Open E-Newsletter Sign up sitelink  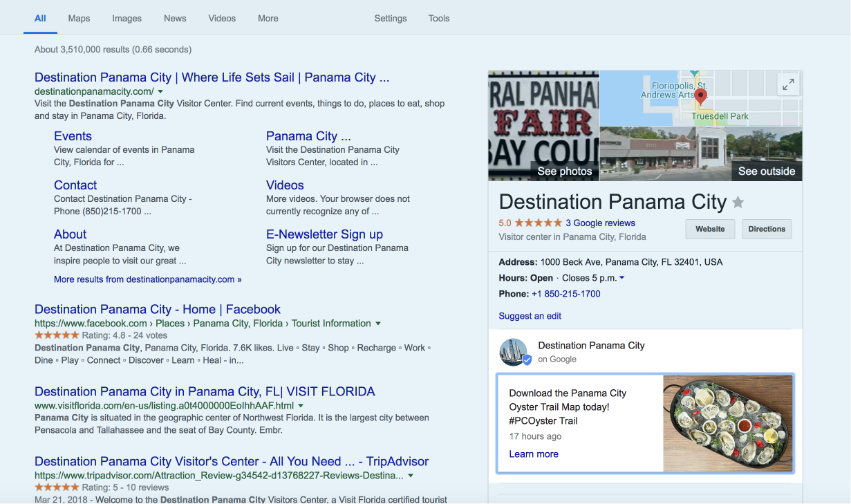point(324,234)
